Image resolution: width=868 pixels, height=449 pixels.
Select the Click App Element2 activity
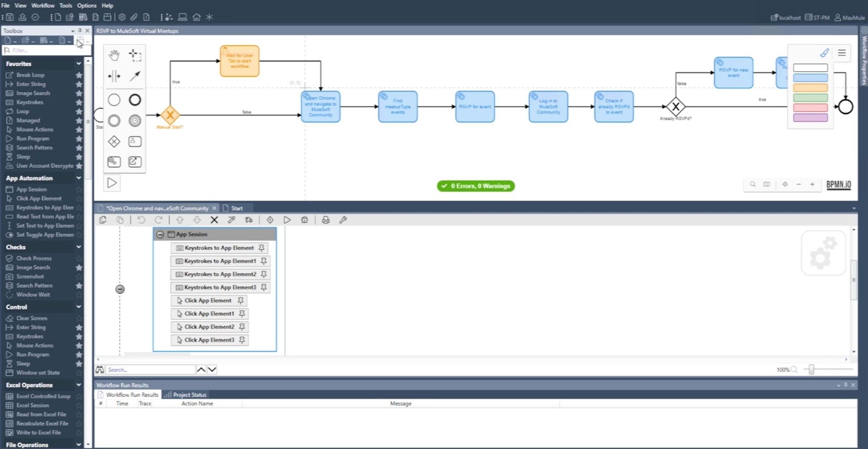(x=209, y=327)
